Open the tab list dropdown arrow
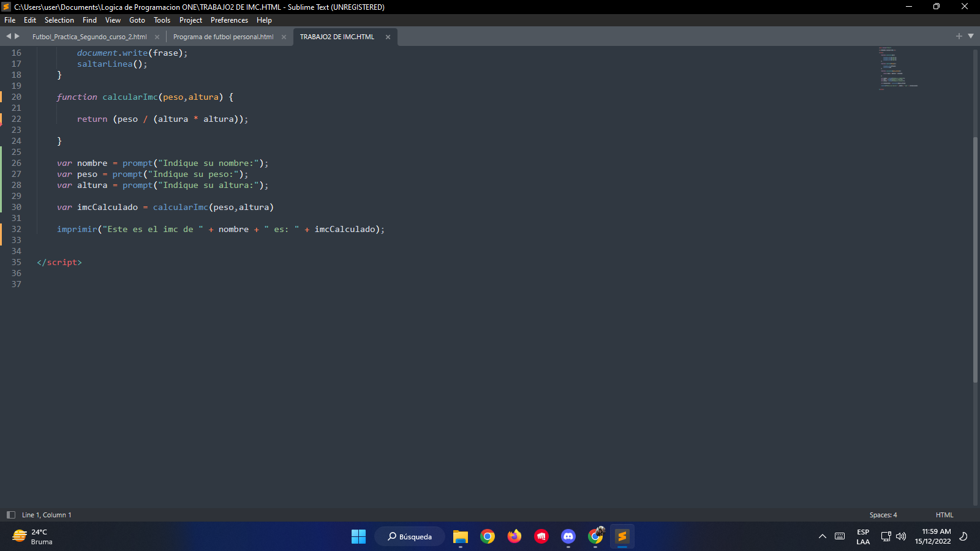 click(971, 36)
